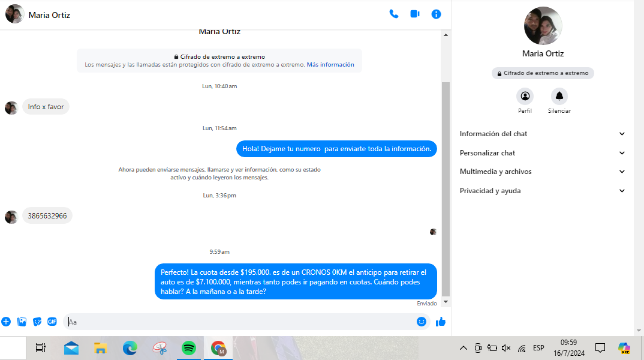This screenshot has height=360, width=644.
Task: Open more actions plus icon
Action: point(6,322)
